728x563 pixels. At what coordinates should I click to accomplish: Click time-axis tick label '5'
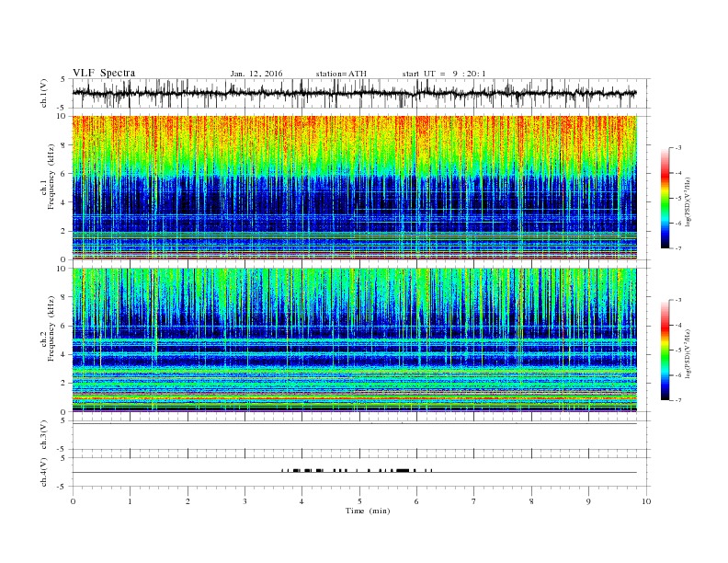pyautogui.click(x=359, y=501)
